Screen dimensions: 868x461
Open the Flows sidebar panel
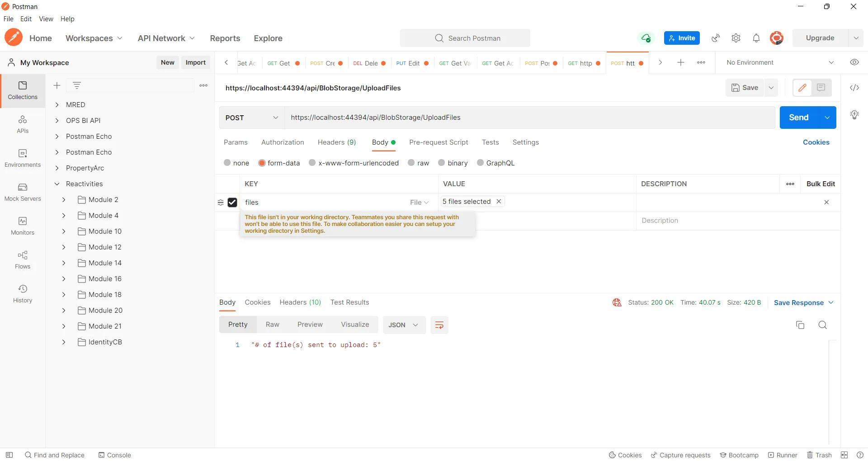tap(23, 260)
